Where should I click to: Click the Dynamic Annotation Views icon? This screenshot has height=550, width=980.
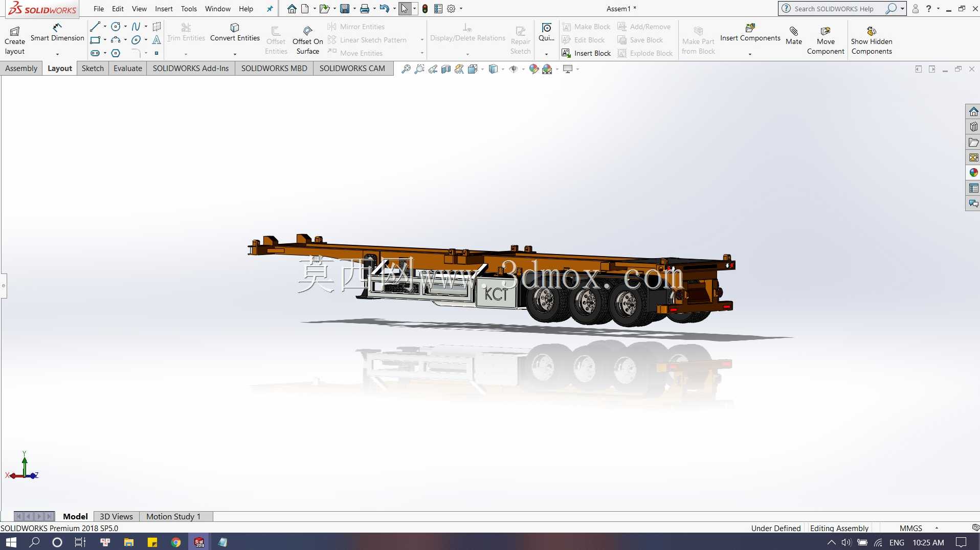click(459, 69)
